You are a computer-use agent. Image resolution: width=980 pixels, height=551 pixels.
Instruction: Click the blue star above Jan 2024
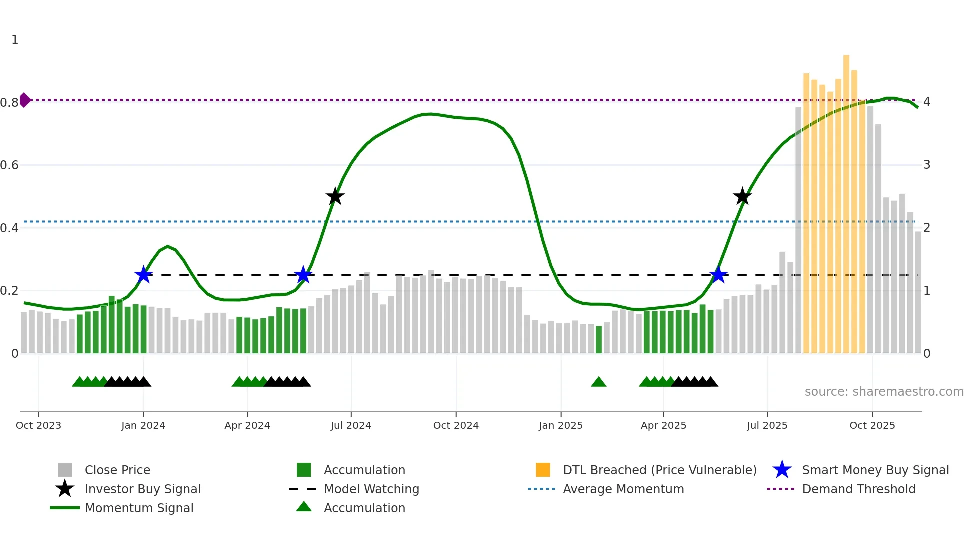(x=143, y=275)
